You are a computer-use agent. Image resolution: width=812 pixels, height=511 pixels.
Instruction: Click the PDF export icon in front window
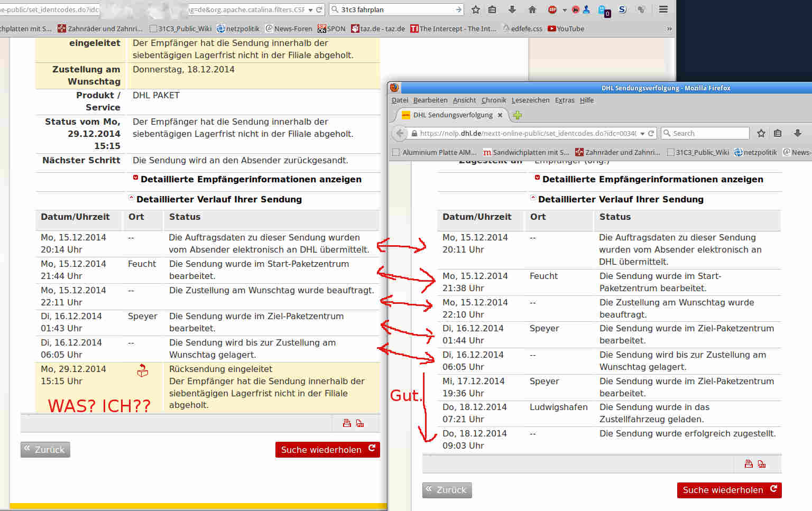[762, 463]
